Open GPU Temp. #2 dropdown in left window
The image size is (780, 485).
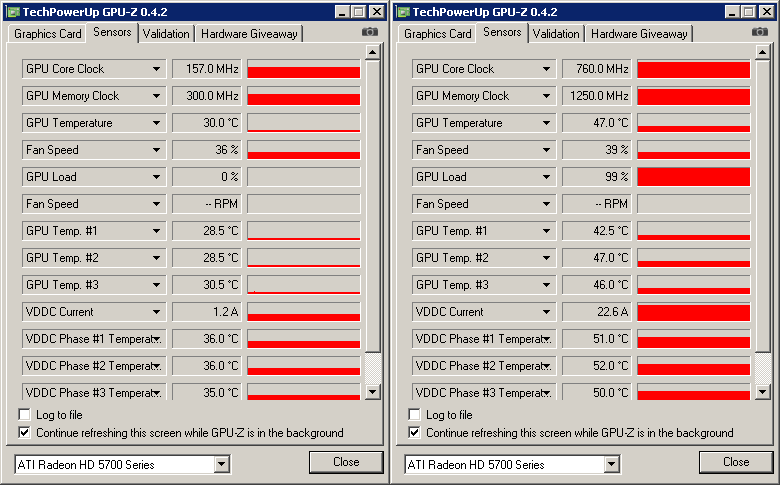[156, 258]
